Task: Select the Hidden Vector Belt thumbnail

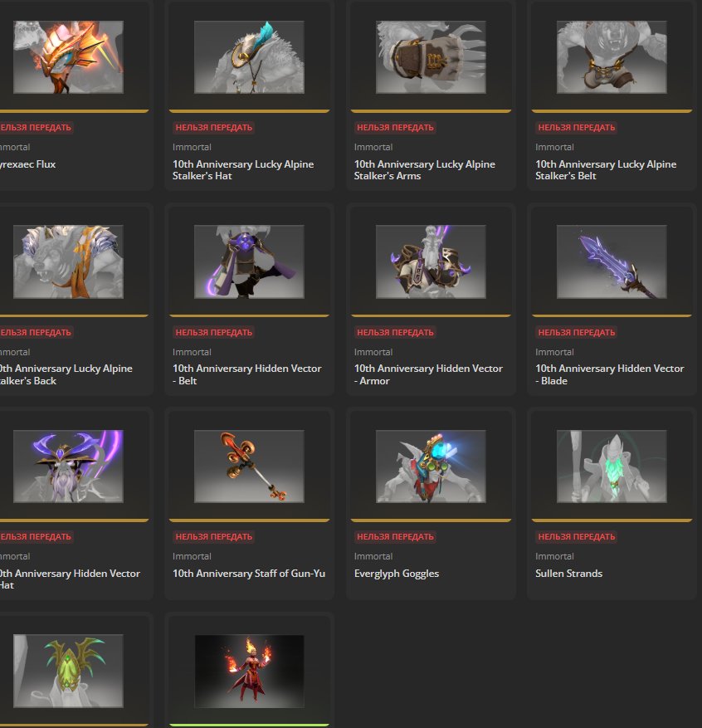Action: 249,261
